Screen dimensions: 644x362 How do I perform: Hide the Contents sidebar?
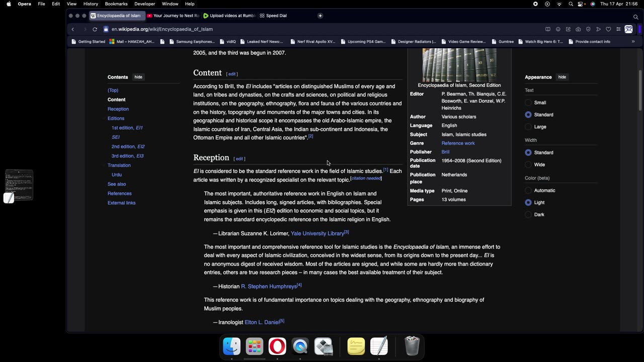pos(138,77)
